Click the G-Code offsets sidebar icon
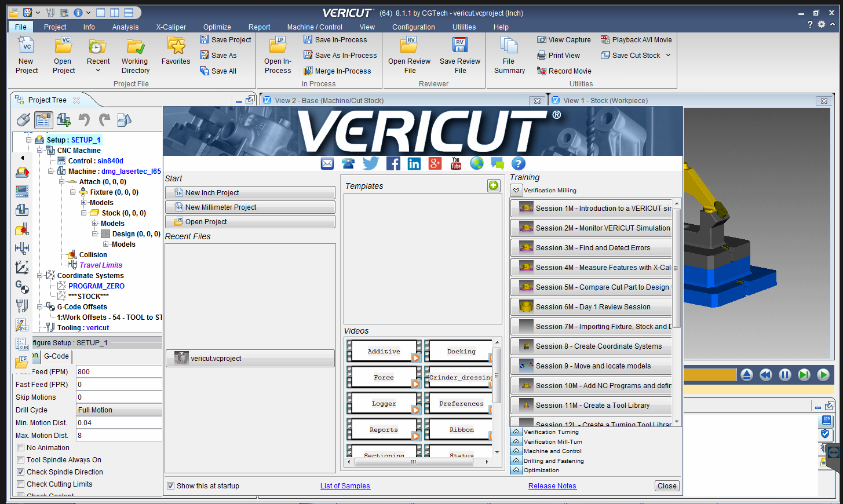This screenshot has width=843, height=504. click(22, 286)
